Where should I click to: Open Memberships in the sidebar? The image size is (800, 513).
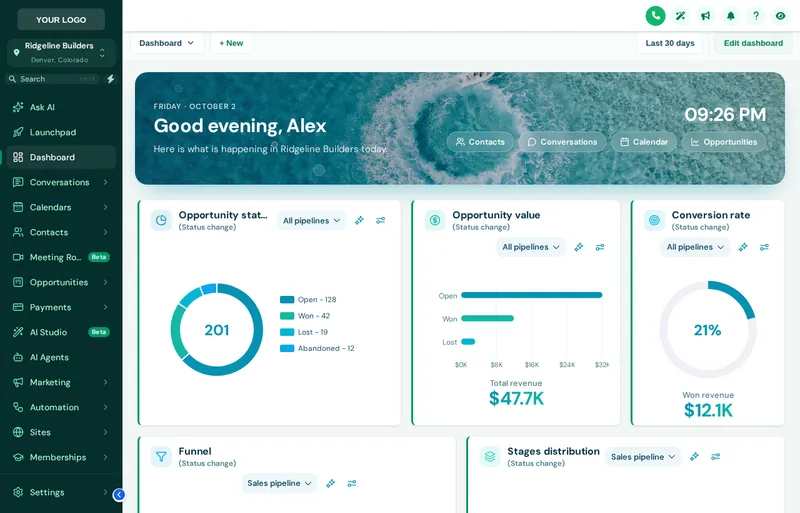[x=61, y=457]
